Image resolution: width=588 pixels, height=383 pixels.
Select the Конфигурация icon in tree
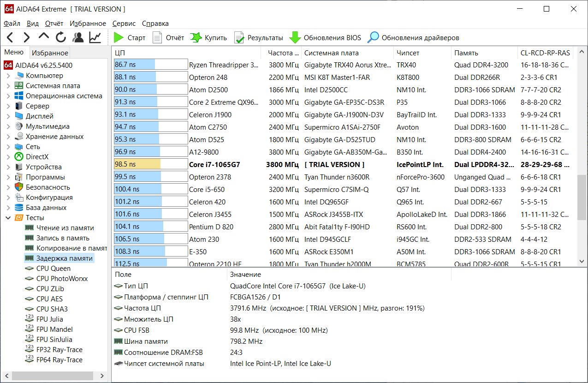pyautogui.click(x=19, y=197)
